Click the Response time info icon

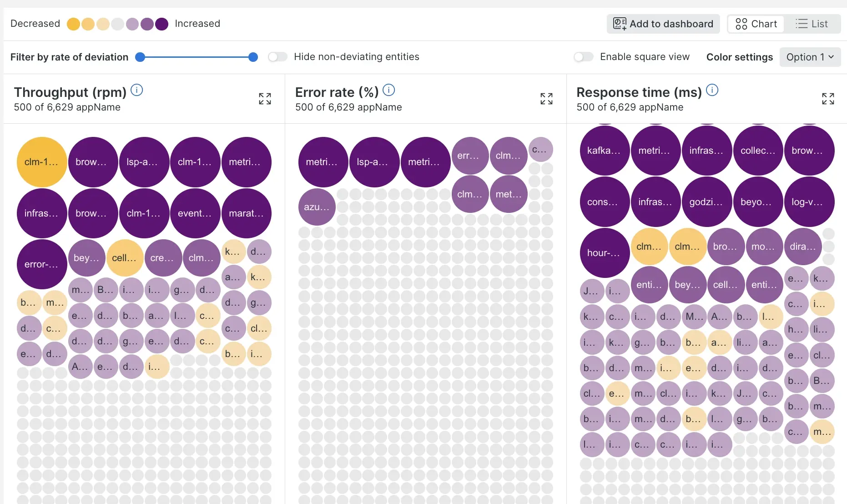click(712, 90)
